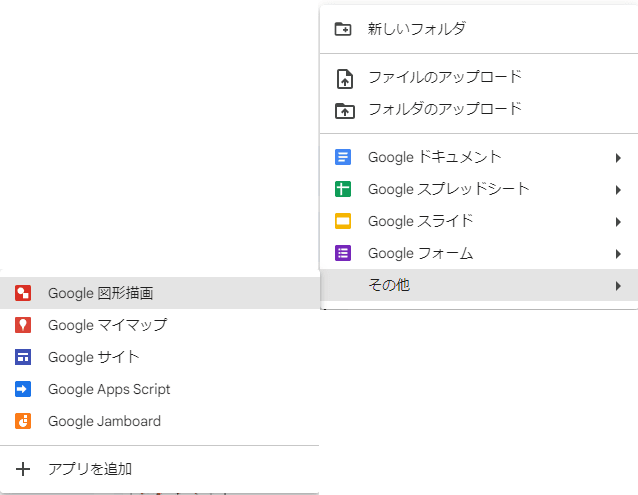The width and height of the screenshot is (638, 495).
Task: Create a Google Jamboard
Action: point(160,421)
